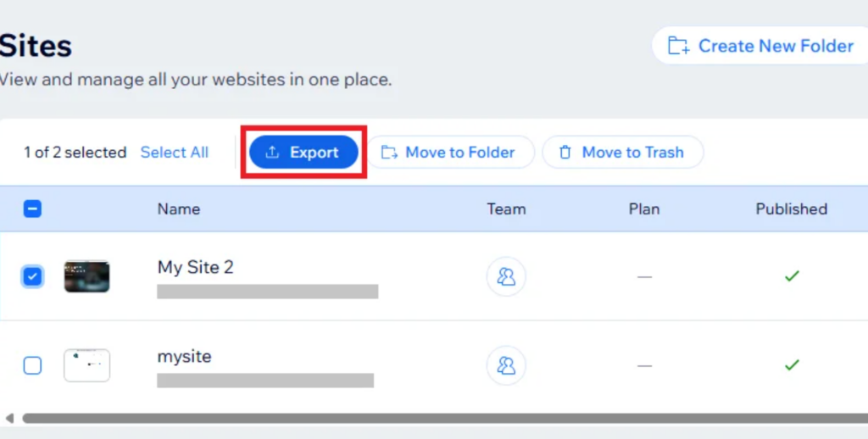This screenshot has width=868, height=439.
Task: Click the horizontal scrollbar left arrow
Action: (9, 418)
